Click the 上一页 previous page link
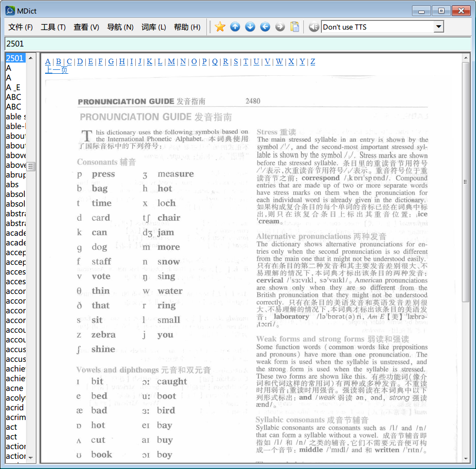Screen dimensions: 476x469 (x=56, y=70)
